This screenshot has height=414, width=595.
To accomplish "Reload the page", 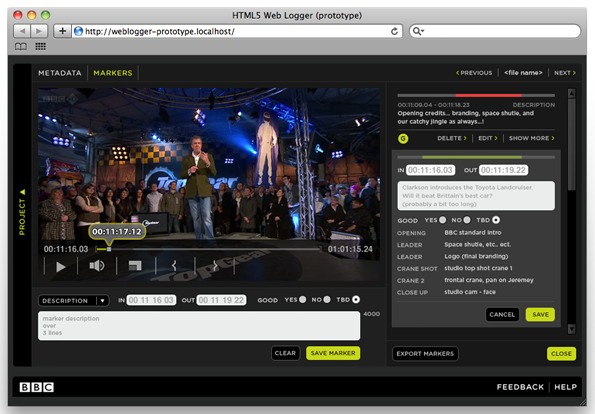I will (x=394, y=31).
